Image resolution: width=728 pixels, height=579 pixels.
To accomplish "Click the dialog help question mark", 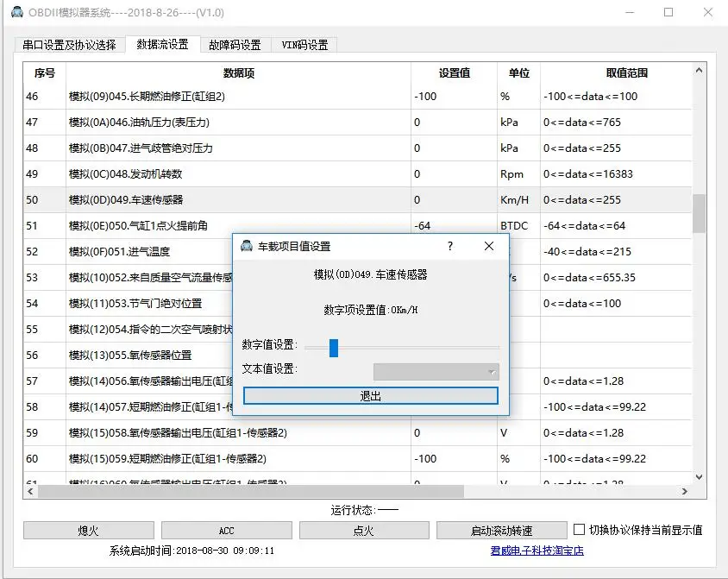I will 450,246.
